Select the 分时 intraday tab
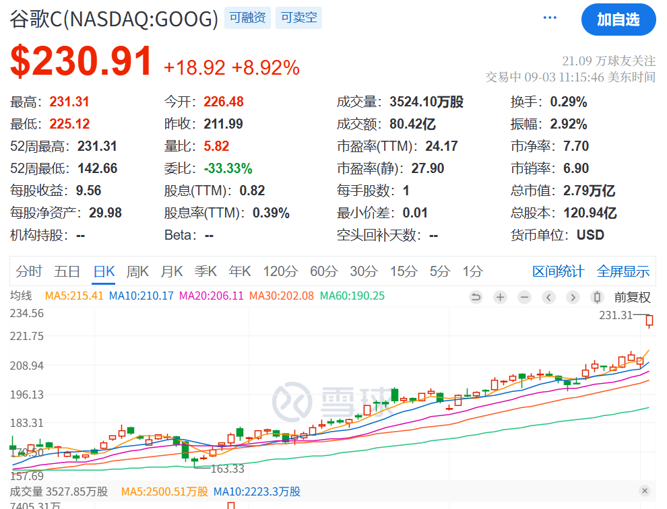Screen dimensions: 667x509 [29, 271]
